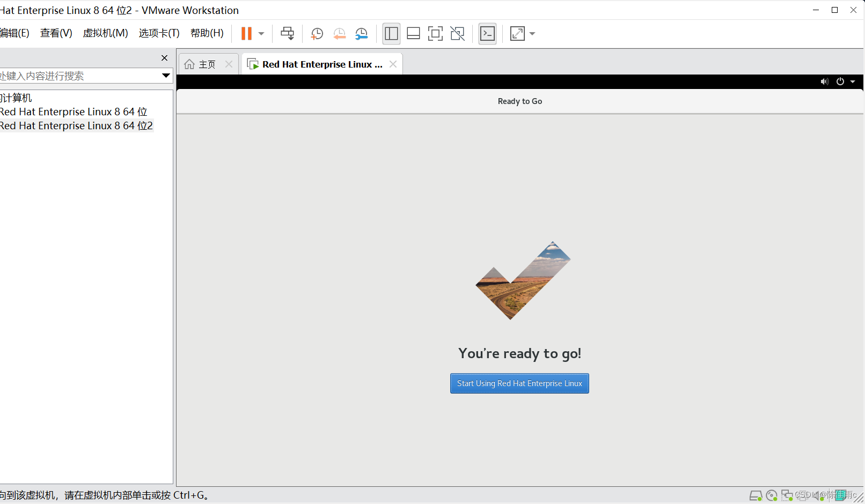Expand the guest system menu arrow
Image resolution: width=865 pixels, height=504 pixels.
pos(853,82)
